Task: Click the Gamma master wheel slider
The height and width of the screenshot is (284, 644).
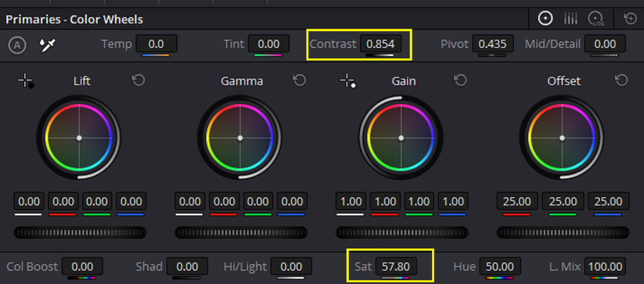Action: (241, 232)
